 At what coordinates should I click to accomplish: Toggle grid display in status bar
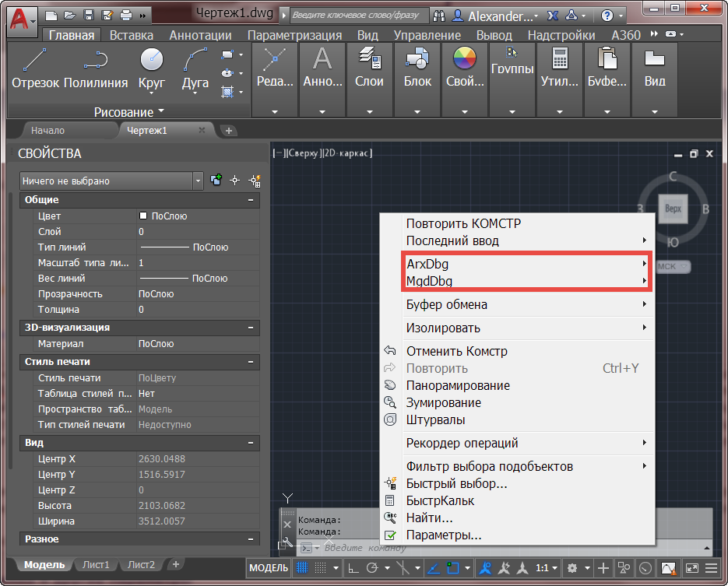tap(302, 568)
